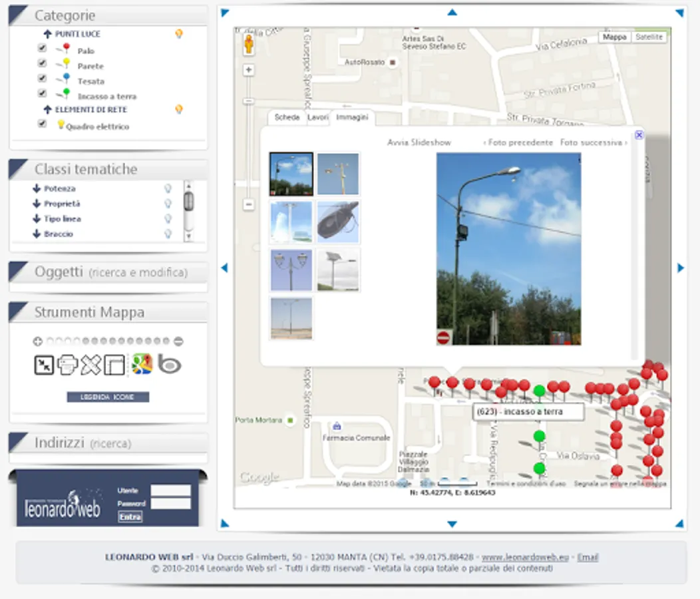
Task: Select the ruler and pencil measure tool
Action: click(x=91, y=365)
